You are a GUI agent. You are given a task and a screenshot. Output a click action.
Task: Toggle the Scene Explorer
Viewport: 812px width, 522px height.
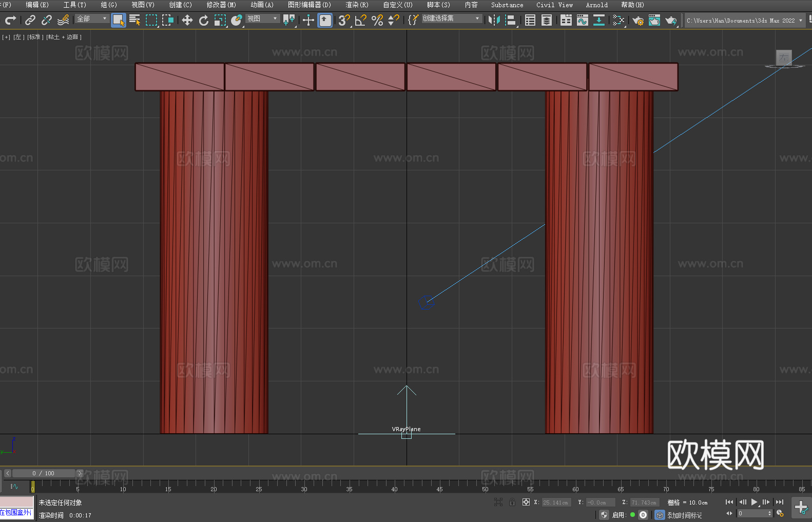coord(530,20)
